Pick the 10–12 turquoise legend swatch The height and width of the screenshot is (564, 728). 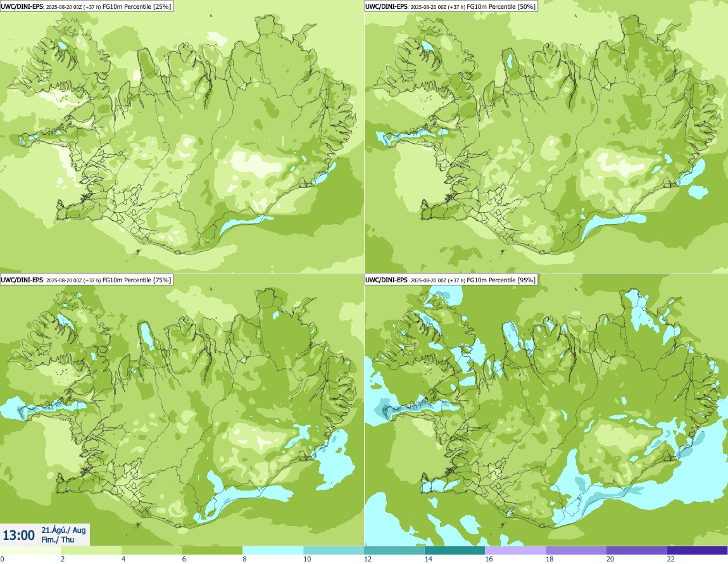tap(334, 551)
